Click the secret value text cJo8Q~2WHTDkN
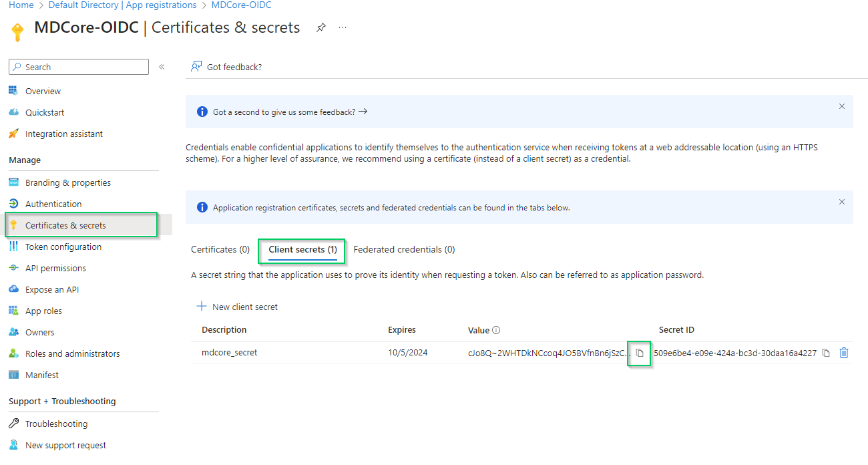 click(x=549, y=352)
